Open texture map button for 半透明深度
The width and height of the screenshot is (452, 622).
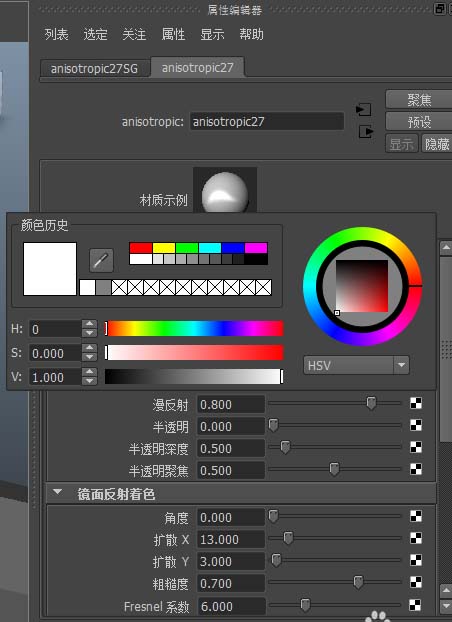pos(415,447)
